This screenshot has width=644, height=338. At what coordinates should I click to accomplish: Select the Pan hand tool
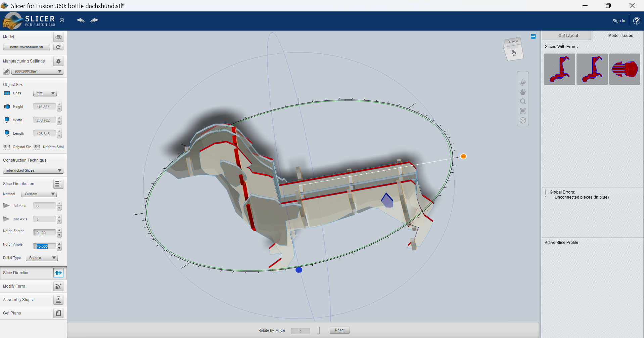(523, 92)
